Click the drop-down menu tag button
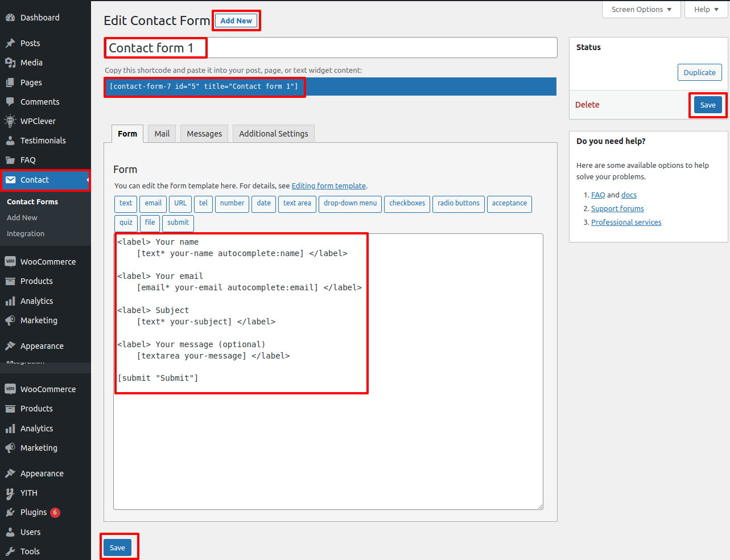This screenshot has height=560, width=730. pos(350,204)
